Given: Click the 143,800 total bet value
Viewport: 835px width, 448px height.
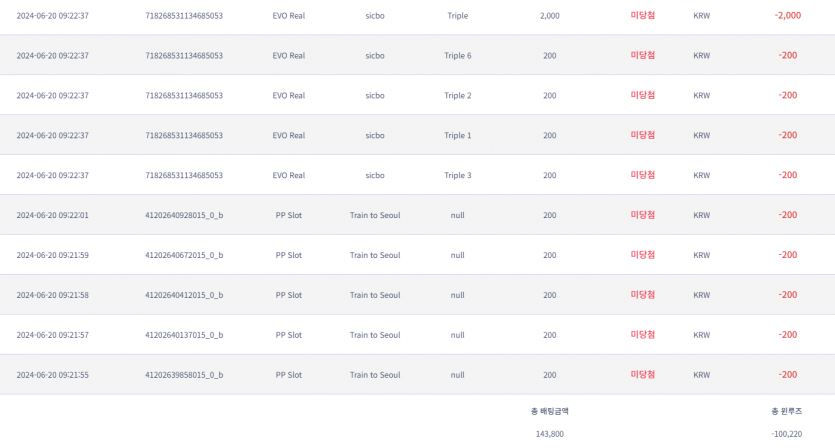Looking at the screenshot, I should 550,434.
